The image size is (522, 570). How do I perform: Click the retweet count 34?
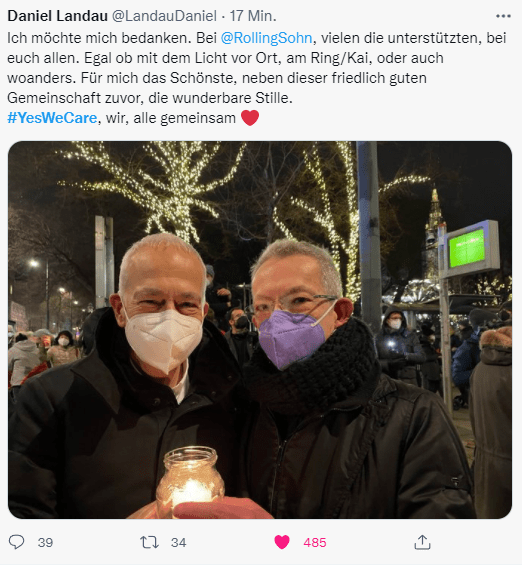[178, 542]
